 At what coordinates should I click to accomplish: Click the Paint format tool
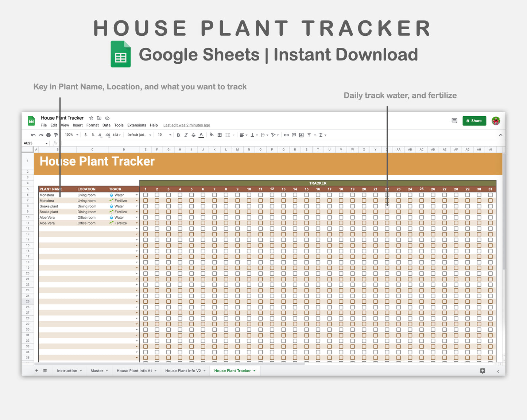coord(56,135)
